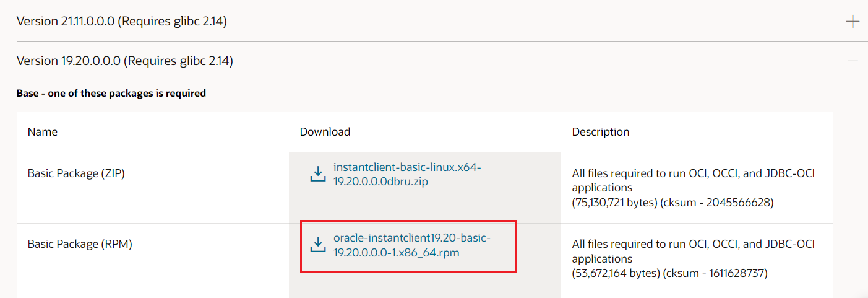
Task: Click the Base packages required heading
Action: pyautogui.click(x=111, y=94)
